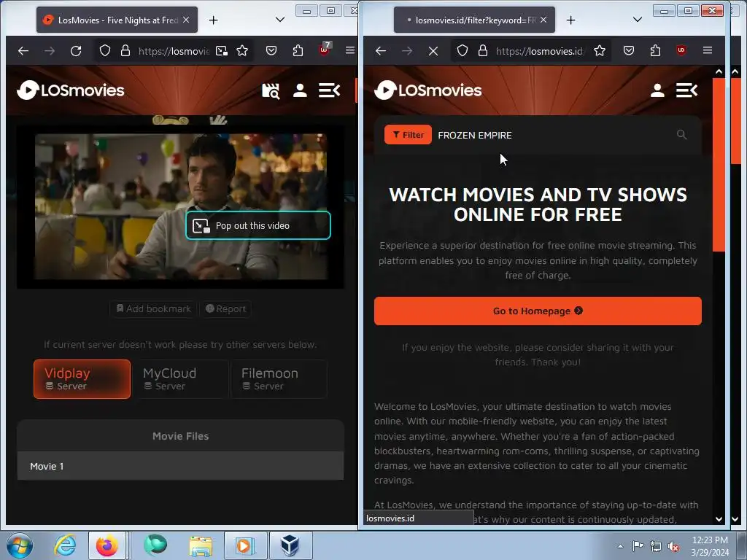This screenshot has width=747, height=560.
Task: Reload the page in left Firefox window
Action: pyautogui.click(x=76, y=50)
